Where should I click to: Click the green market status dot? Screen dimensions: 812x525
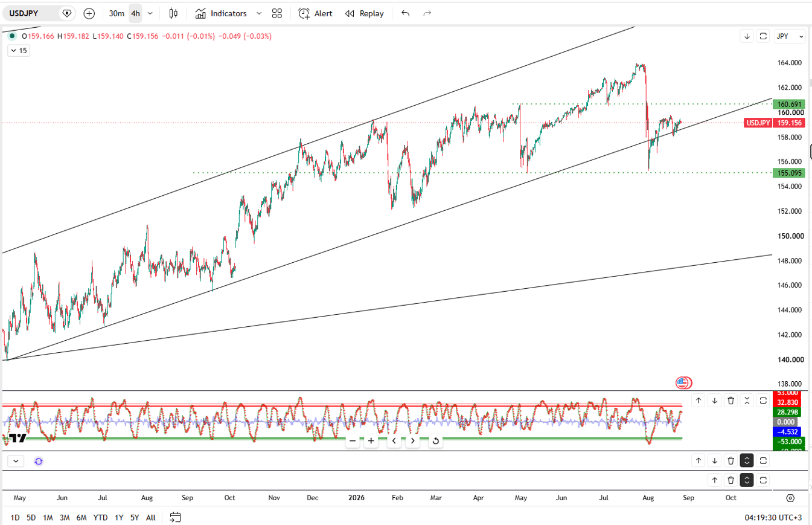click(12, 36)
